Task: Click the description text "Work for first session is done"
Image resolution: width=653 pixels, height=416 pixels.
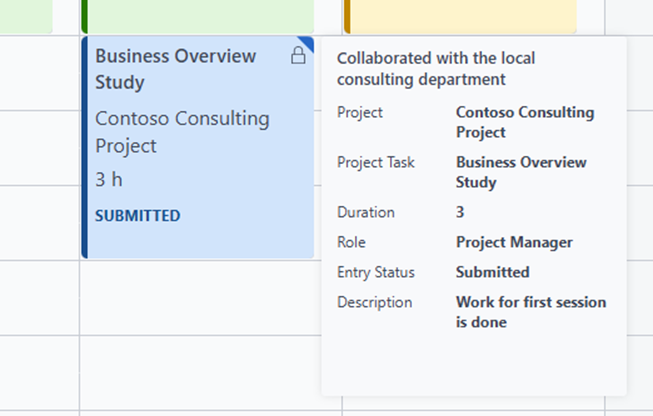Action: [530, 312]
